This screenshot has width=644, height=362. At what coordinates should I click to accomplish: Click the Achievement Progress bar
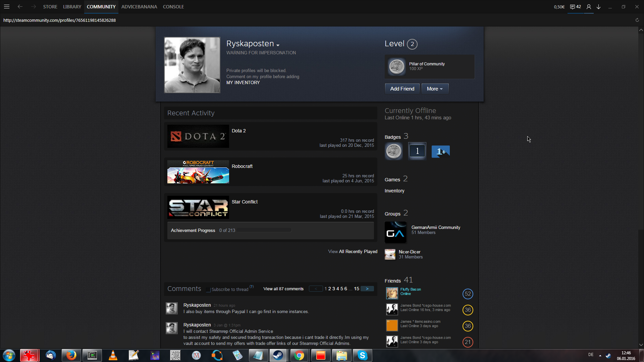coord(264,230)
